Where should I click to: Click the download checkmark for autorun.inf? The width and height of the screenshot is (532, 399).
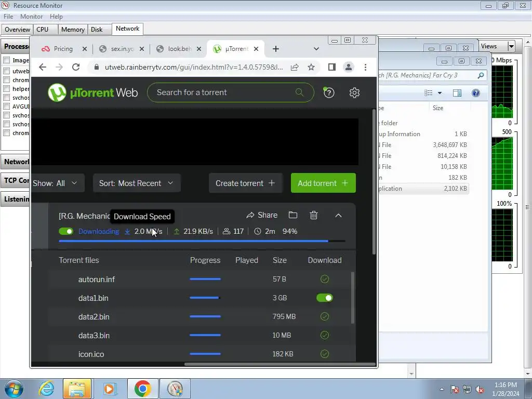click(x=325, y=279)
